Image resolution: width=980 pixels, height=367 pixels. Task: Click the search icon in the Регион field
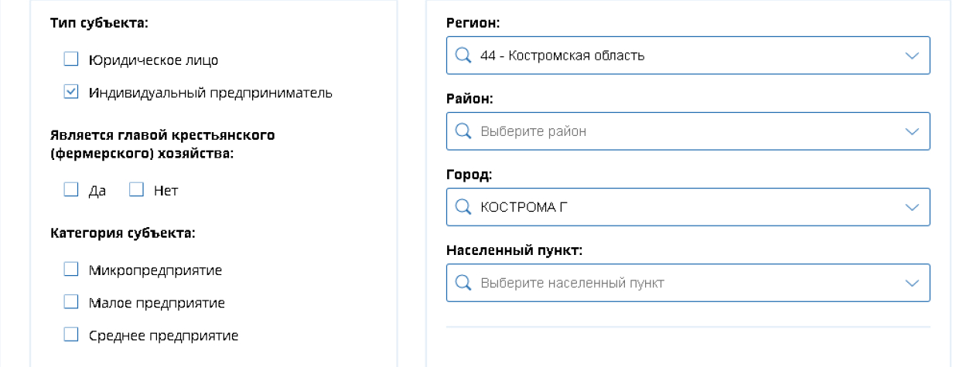463,56
